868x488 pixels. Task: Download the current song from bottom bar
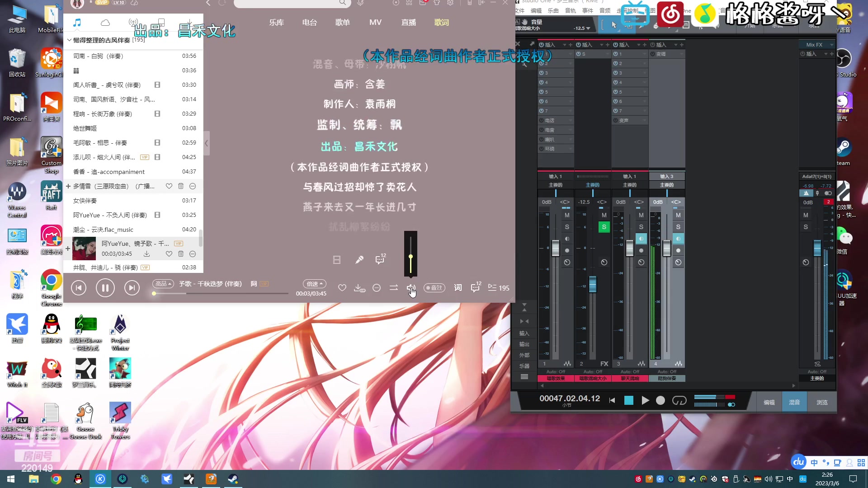point(359,288)
